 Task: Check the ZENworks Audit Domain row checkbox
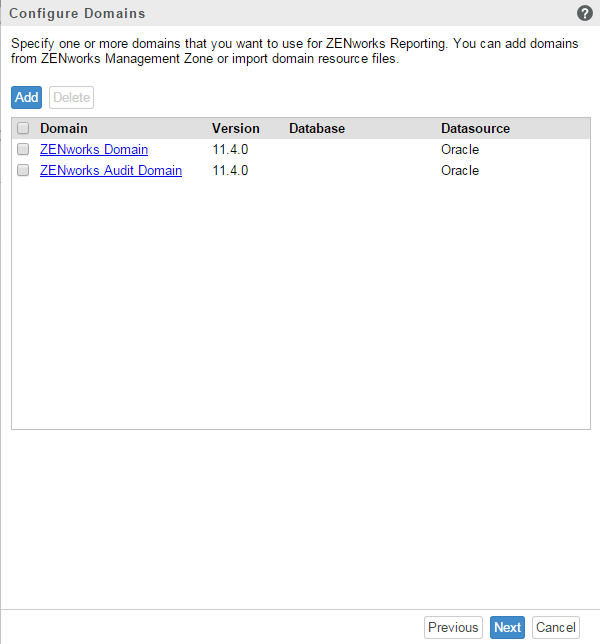click(23, 170)
